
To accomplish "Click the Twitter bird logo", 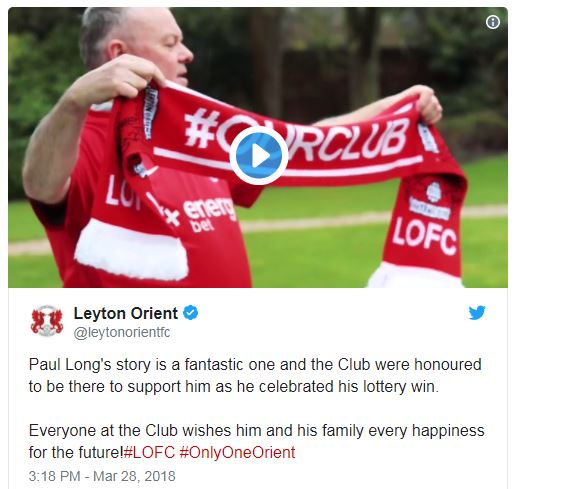I will click(x=477, y=313).
